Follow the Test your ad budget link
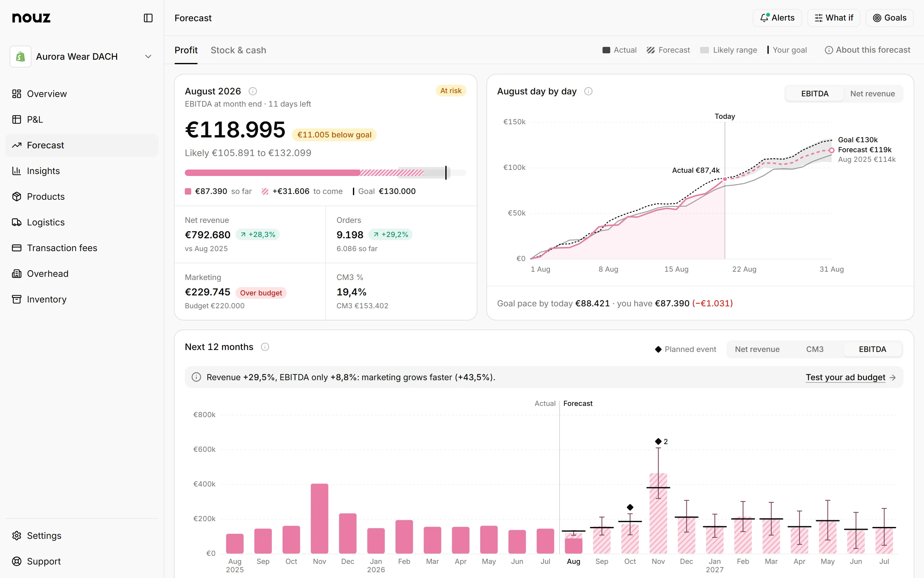The height and width of the screenshot is (578, 924). click(x=851, y=378)
